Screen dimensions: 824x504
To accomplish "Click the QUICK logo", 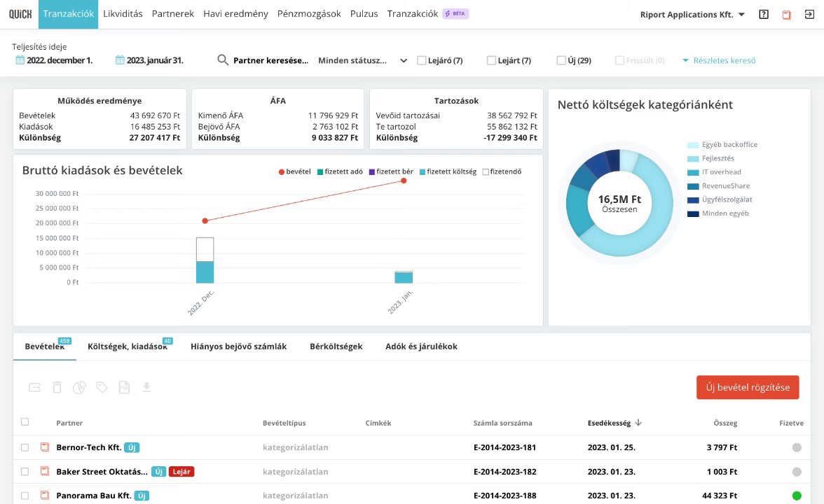I will click(20, 14).
